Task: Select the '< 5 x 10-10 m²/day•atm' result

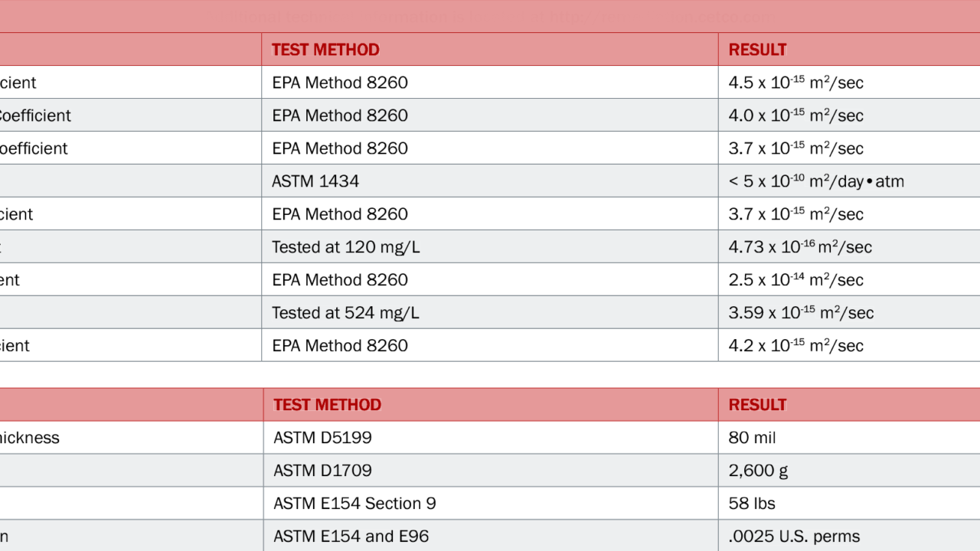Action: coord(816,181)
